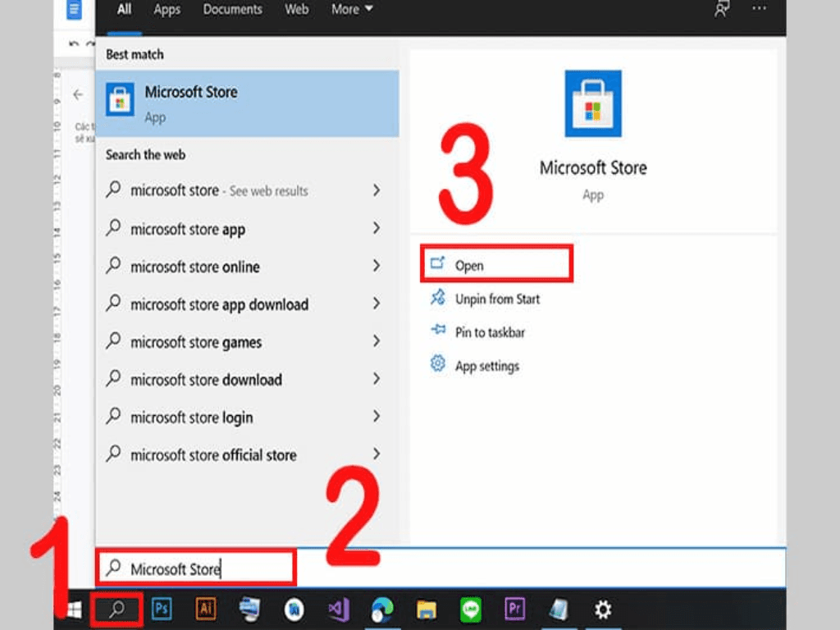Launch Adobe Illustrator from the taskbar
840x630 pixels.
(206, 609)
